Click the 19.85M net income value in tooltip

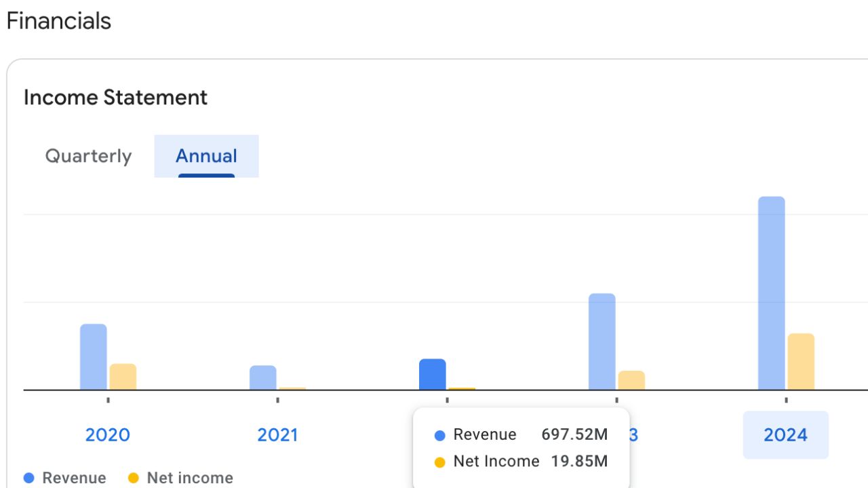click(x=579, y=462)
